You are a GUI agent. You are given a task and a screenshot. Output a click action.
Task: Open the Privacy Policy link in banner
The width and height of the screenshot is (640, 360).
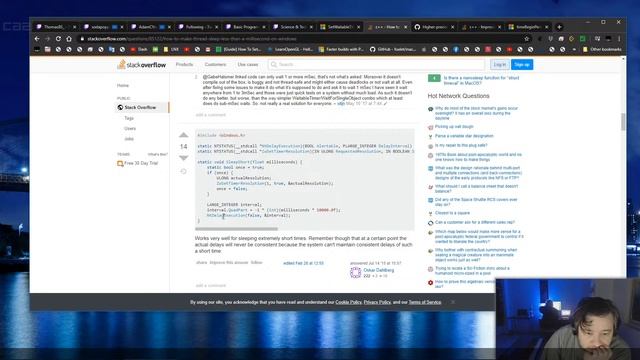(x=377, y=302)
